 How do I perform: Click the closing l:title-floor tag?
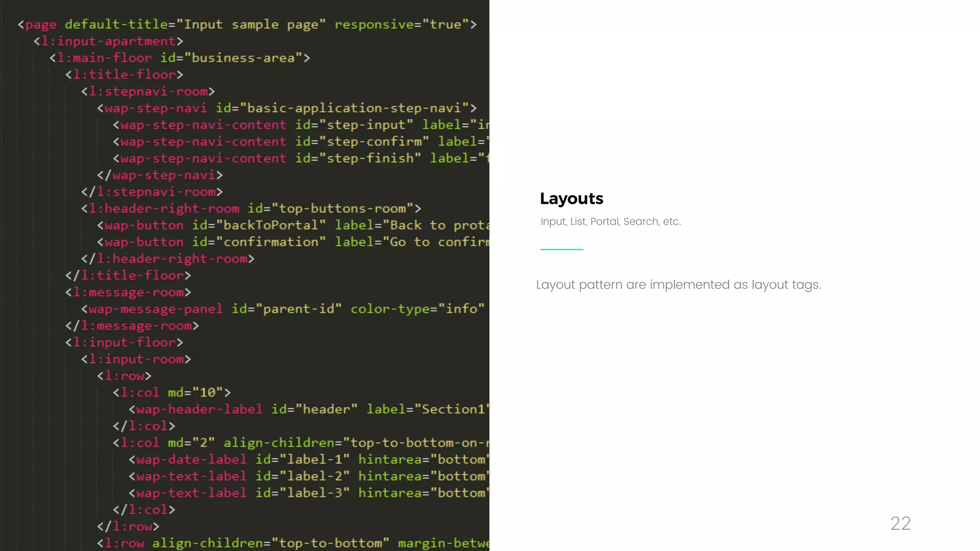pyautogui.click(x=128, y=275)
